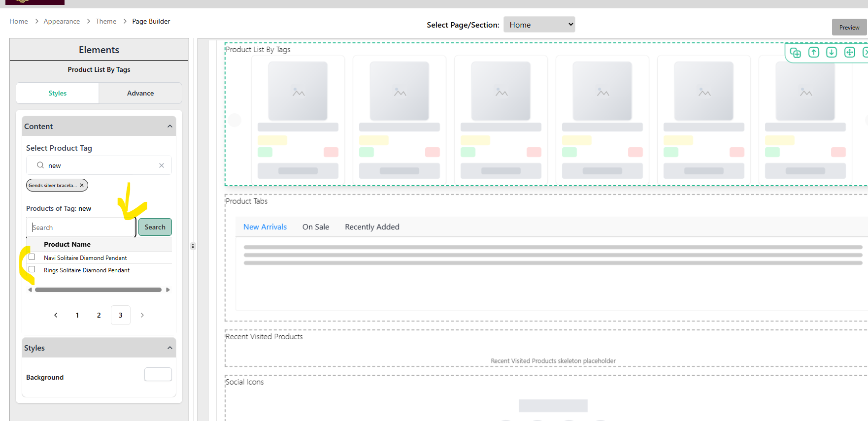The image size is (868, 421).
Task: Select the Rings Solitaire Diamond Pendant row text
Action: coord(87,270)
